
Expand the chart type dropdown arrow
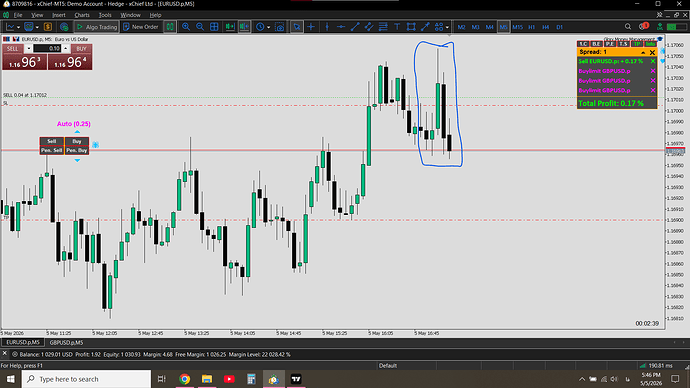click(x=18, y=27)
